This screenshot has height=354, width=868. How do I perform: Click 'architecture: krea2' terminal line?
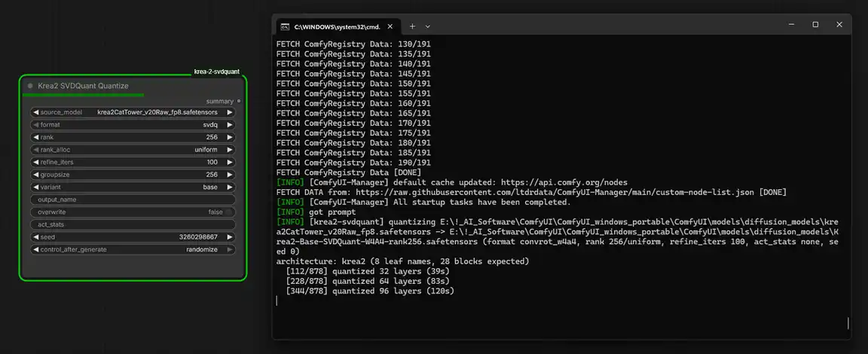coord(403,261)
